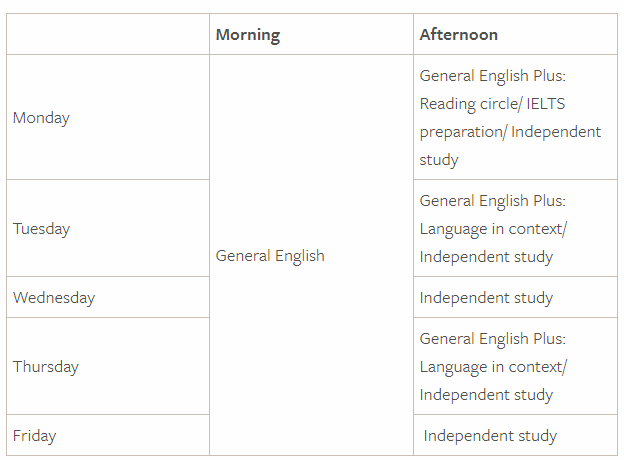624x460 pixels.
Task: Click the Afternoon column header
Action: point(458,35)
